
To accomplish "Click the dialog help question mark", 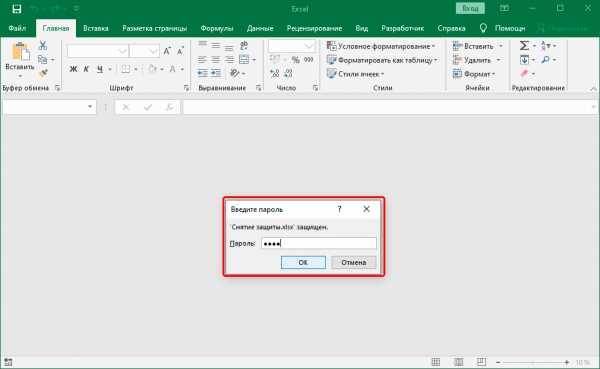I will click(339, 209).
